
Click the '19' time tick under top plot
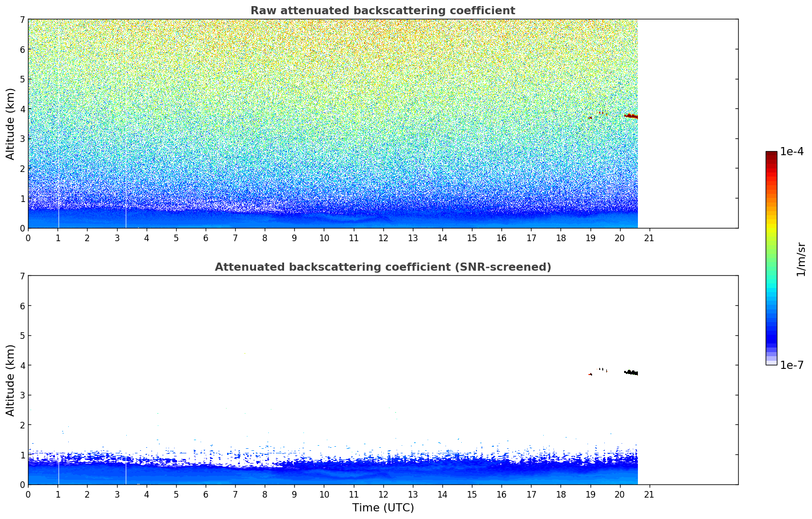click(590, 238)
